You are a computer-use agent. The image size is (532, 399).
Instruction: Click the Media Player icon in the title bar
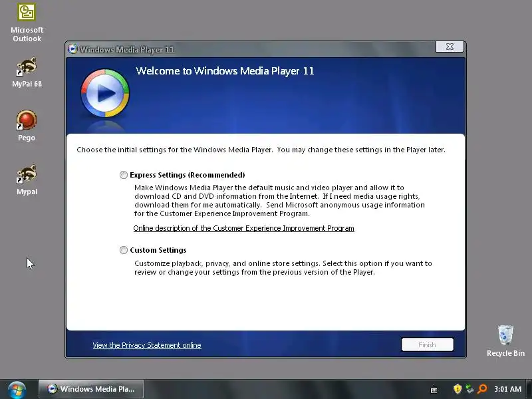pyautogui.click(x=72, y=49)
